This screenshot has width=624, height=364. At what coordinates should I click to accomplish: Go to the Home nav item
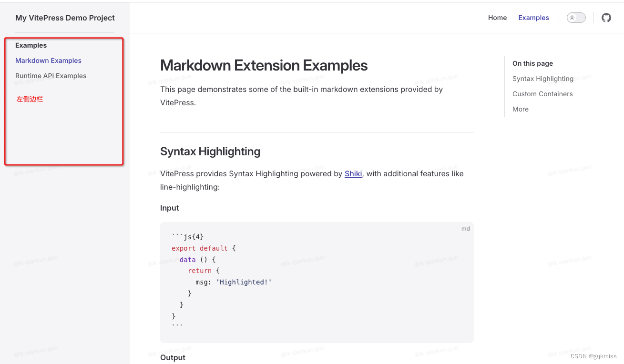[497, 18]
